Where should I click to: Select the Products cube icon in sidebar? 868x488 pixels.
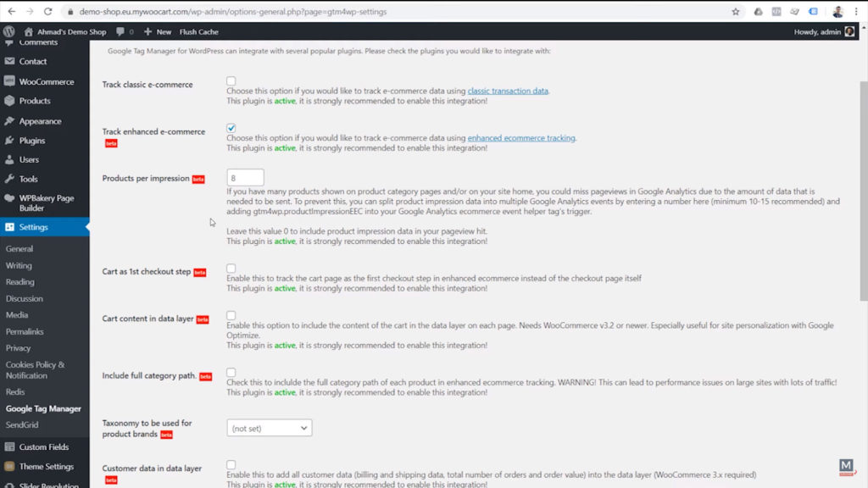click(11, 100)
